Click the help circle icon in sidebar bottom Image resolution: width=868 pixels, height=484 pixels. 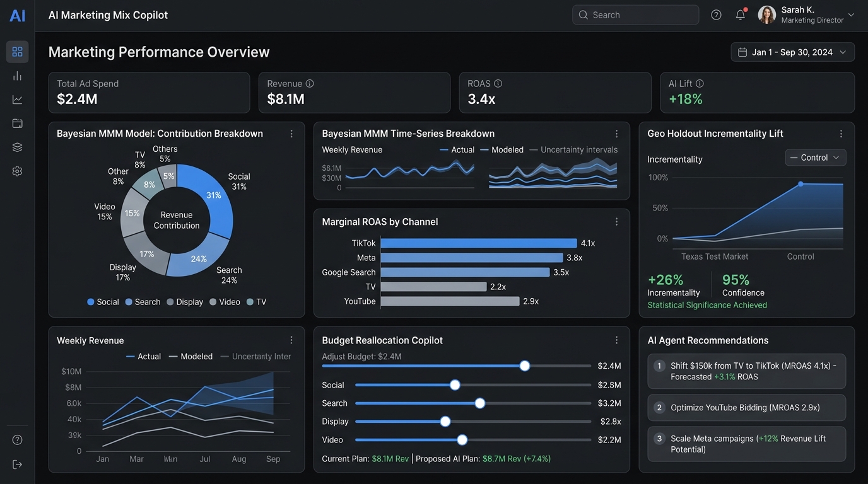(x=17, y=440)
